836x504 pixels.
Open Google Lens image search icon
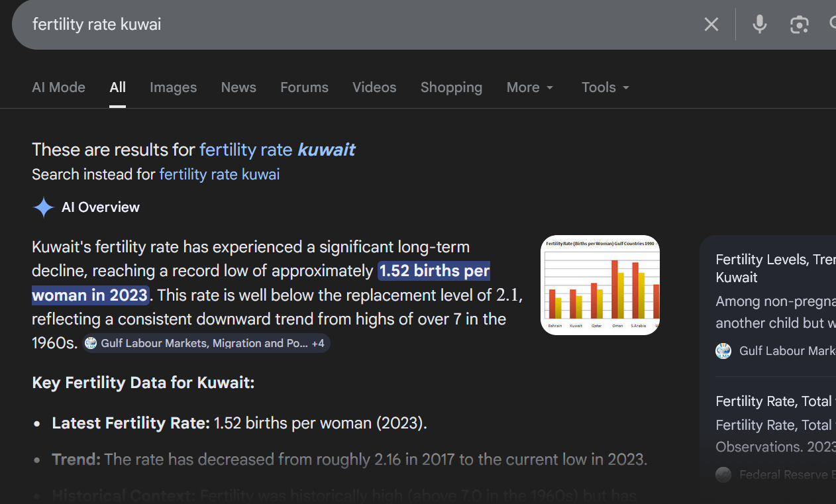[800, 25]
